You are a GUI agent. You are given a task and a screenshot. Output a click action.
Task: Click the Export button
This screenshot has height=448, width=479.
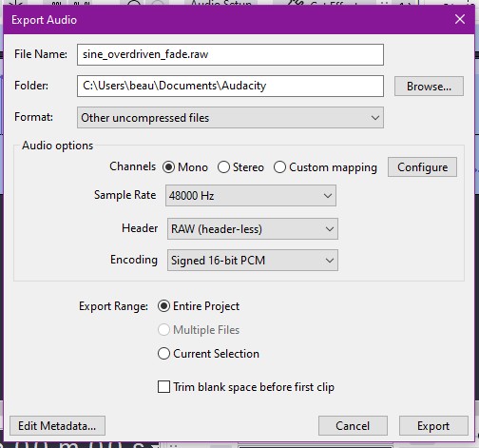(x=433, y=426)
